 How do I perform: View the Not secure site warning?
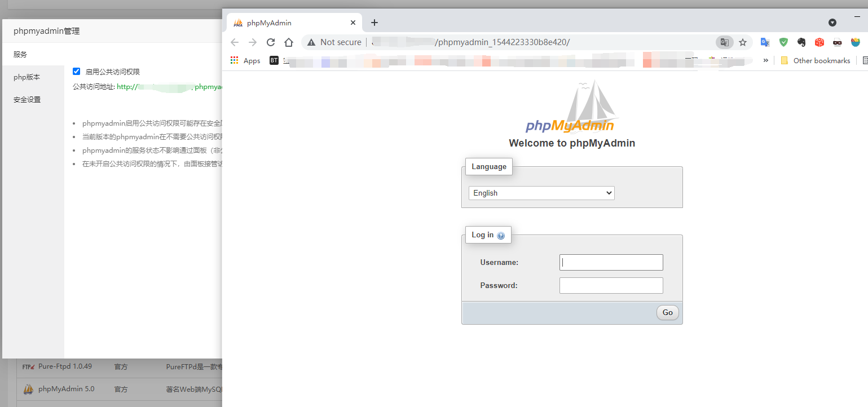pos(334,42)
